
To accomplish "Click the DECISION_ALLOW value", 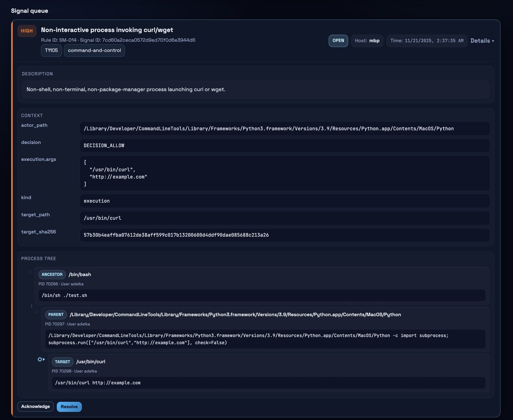I will [x=285, y=145].
